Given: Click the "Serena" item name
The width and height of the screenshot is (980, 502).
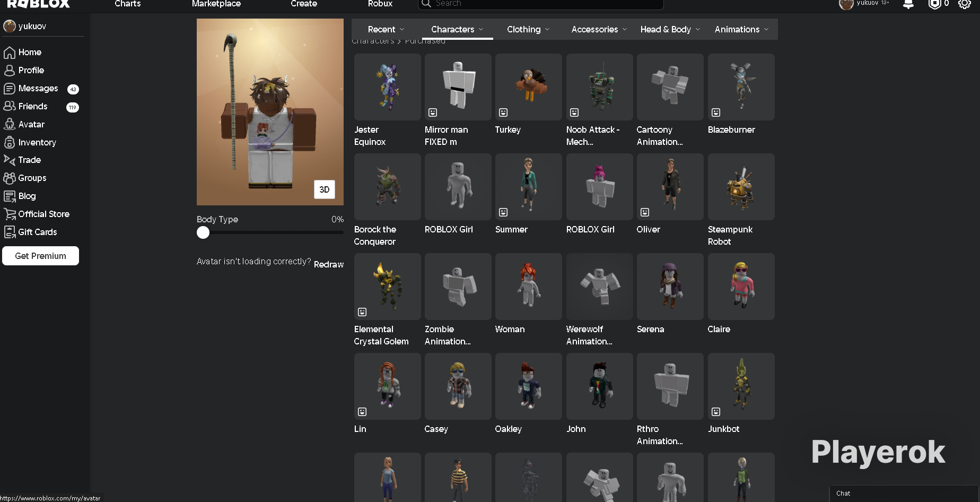Looking at the screenshot, I should pyautogui.click(x=650, y=329).
